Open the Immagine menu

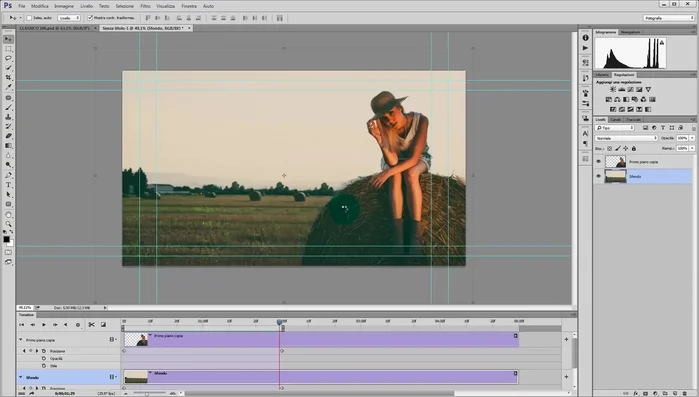64,6
